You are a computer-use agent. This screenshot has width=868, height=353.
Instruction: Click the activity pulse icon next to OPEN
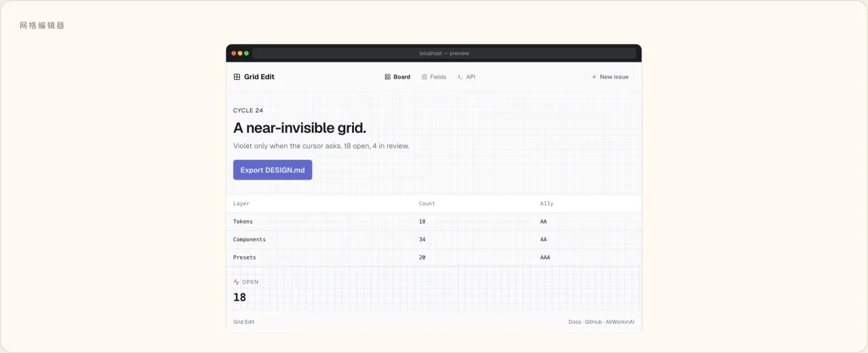click(236, 282)
